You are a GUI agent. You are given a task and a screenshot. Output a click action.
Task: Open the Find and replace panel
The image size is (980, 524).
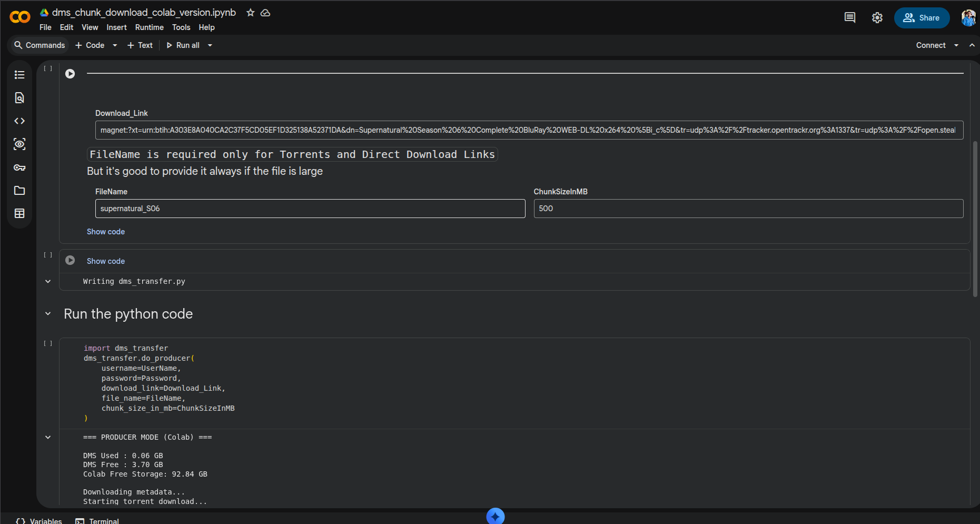[19, 98]
